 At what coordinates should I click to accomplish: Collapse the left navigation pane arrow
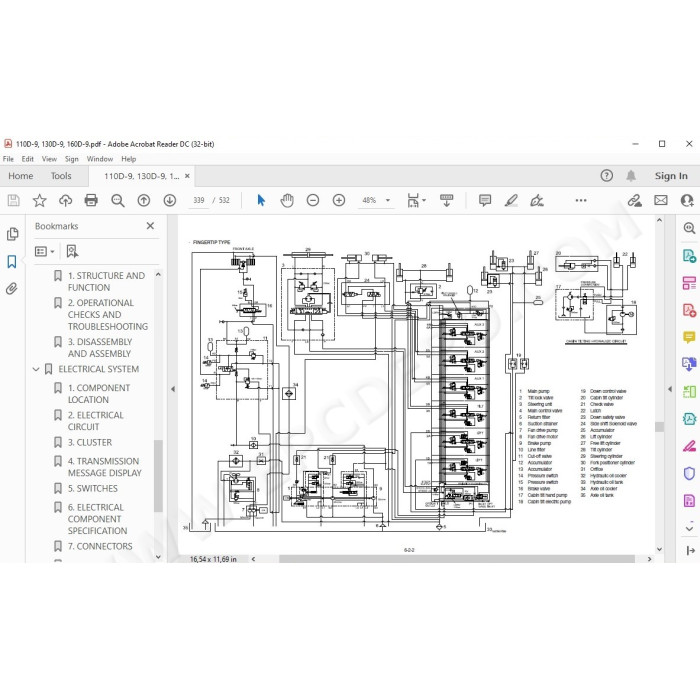pos(173,389)
